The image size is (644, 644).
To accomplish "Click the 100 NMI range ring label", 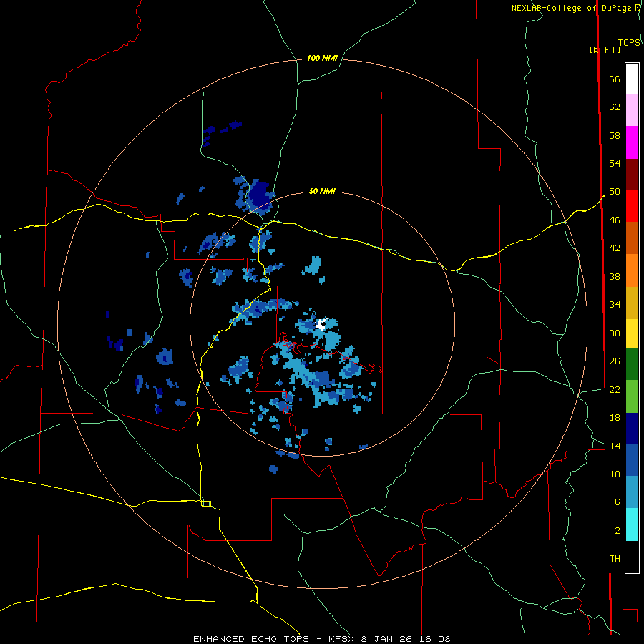I will [322, 59].
